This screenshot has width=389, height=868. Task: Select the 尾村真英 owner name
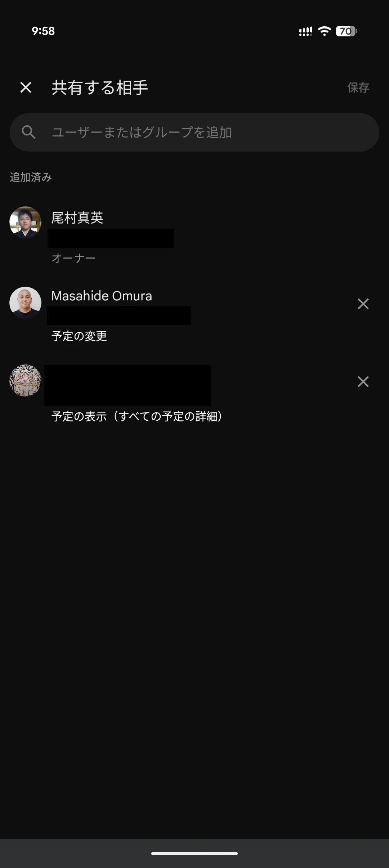coord(77,218)
